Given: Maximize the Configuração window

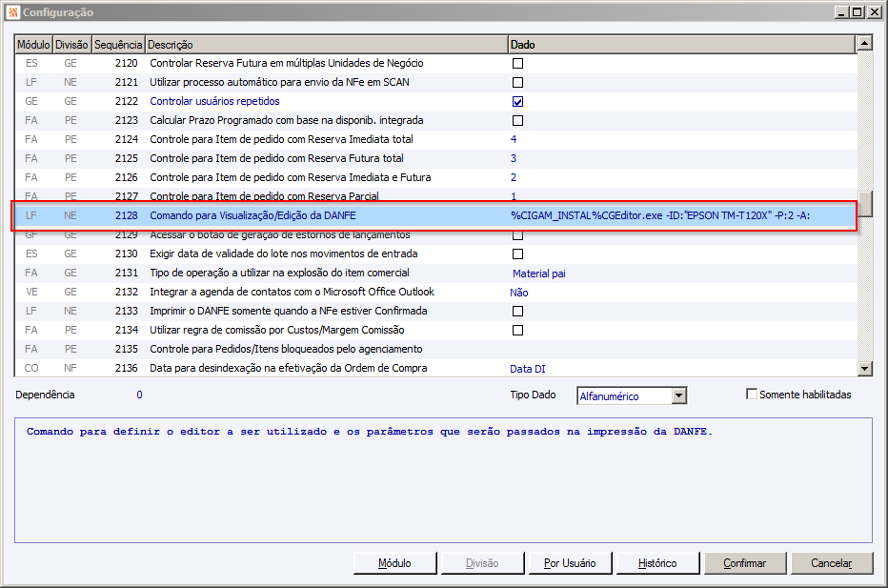Looking at the screenshot, I should click(858, 11).
